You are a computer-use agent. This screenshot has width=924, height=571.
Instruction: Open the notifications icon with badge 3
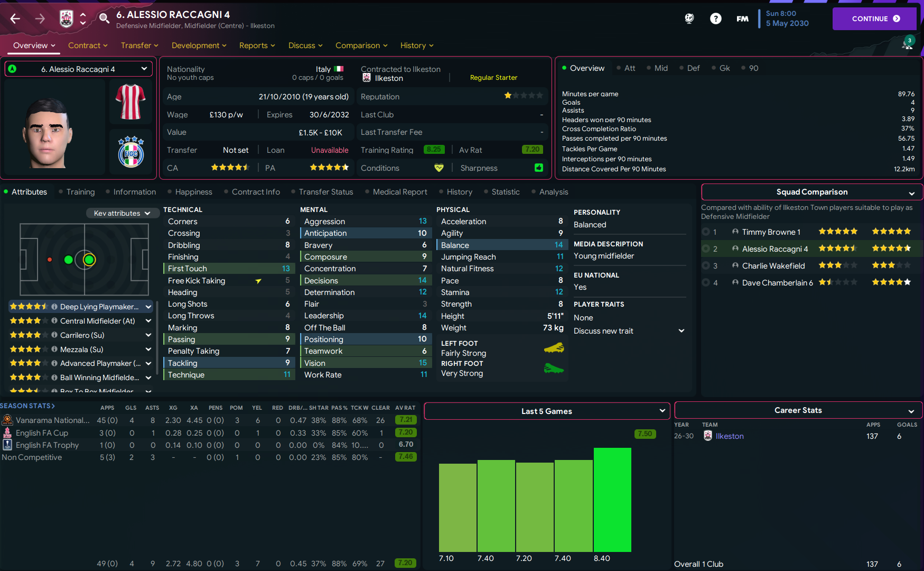coord(908,44)
